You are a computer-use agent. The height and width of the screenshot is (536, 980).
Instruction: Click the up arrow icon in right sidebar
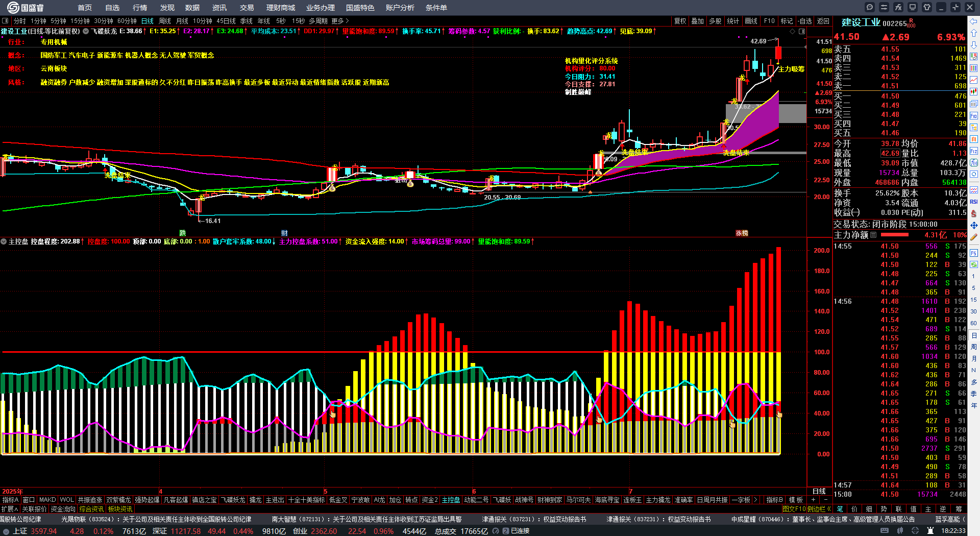click(x=974, y=33)
